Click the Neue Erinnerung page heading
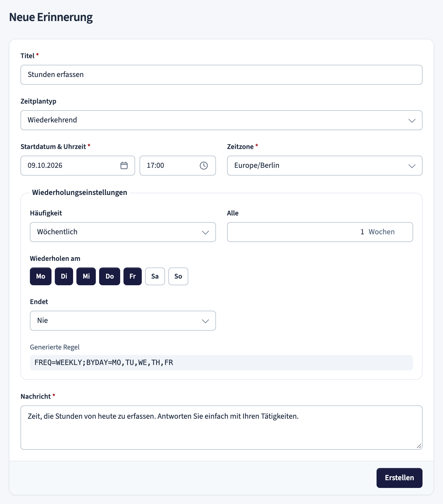443x504 pixels. pos(51,17)
